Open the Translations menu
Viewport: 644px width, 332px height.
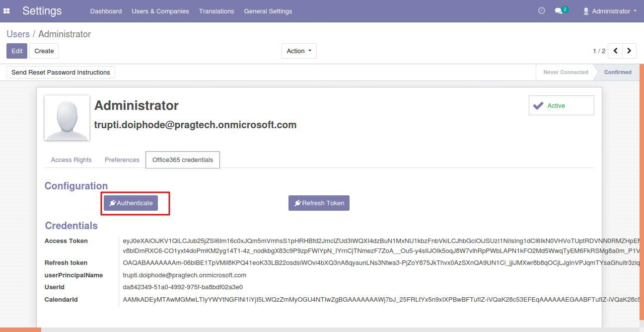click(216, 11)
